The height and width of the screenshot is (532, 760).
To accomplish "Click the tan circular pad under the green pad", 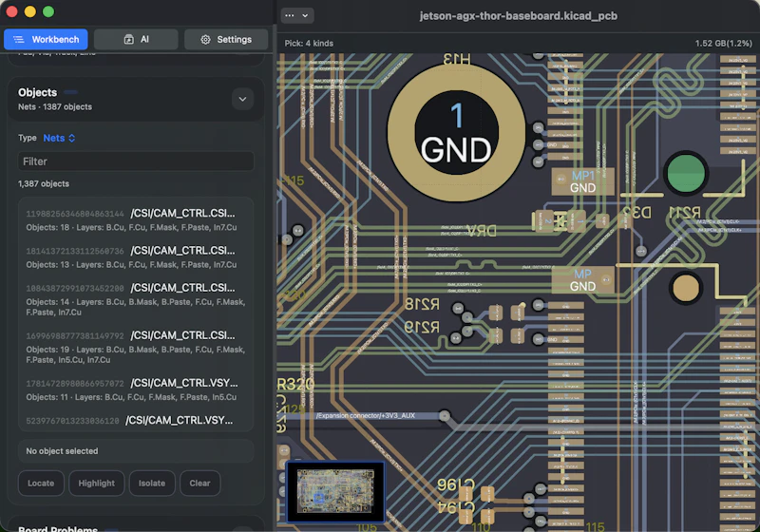I will (685, 288).
